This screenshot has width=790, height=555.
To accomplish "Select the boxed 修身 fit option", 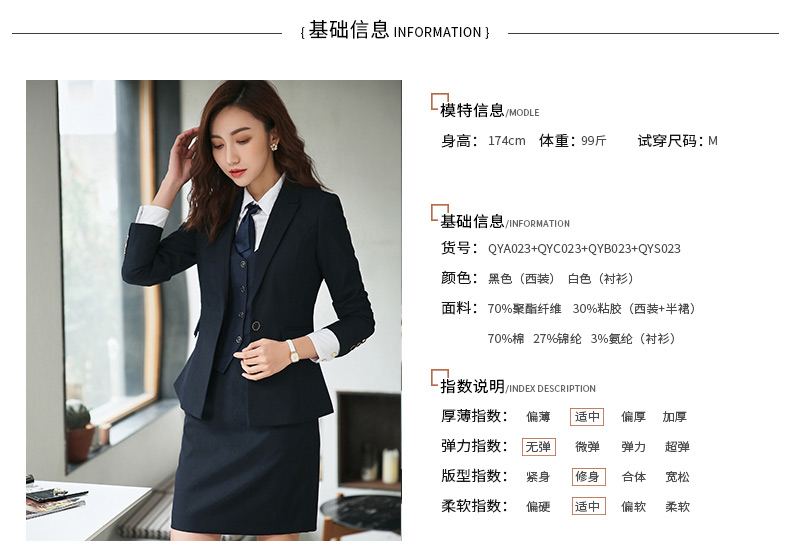I will pyautogui.click(x=588, y=476).
